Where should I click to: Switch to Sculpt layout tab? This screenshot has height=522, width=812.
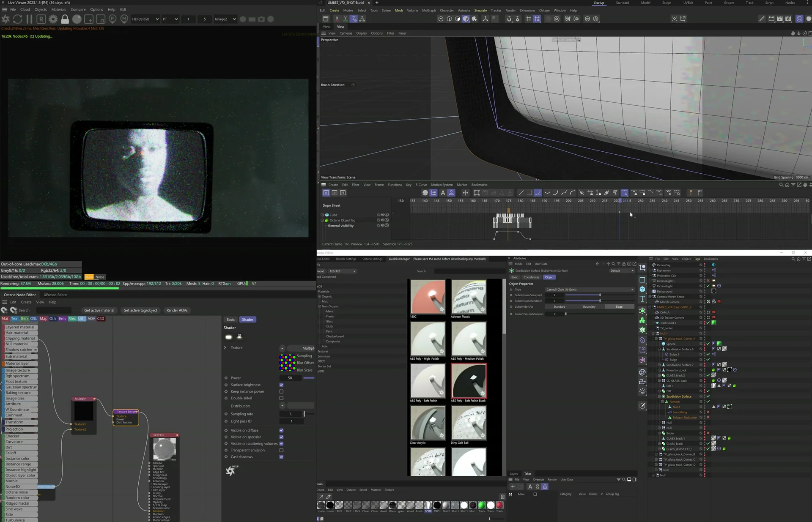click(x=667, y=3)
